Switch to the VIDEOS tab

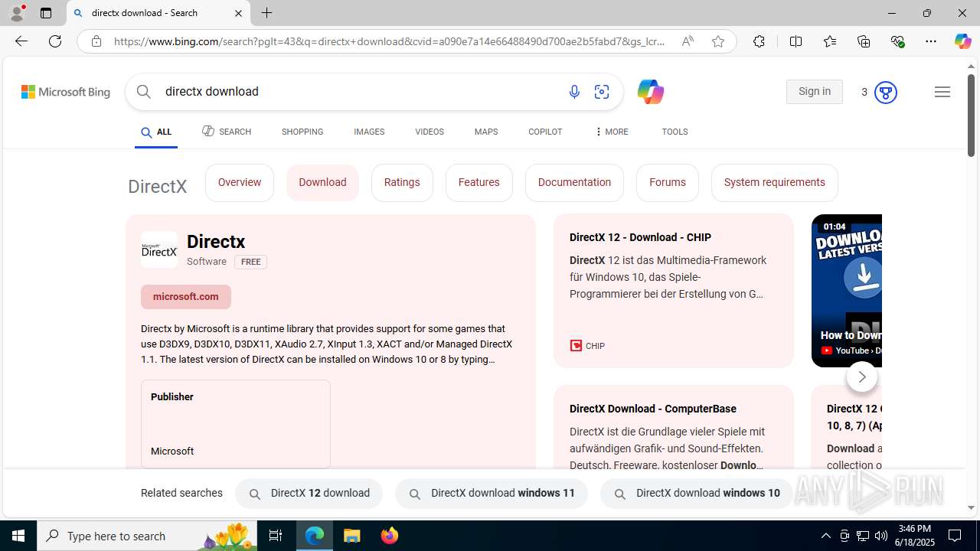click(x=430, y=132)
